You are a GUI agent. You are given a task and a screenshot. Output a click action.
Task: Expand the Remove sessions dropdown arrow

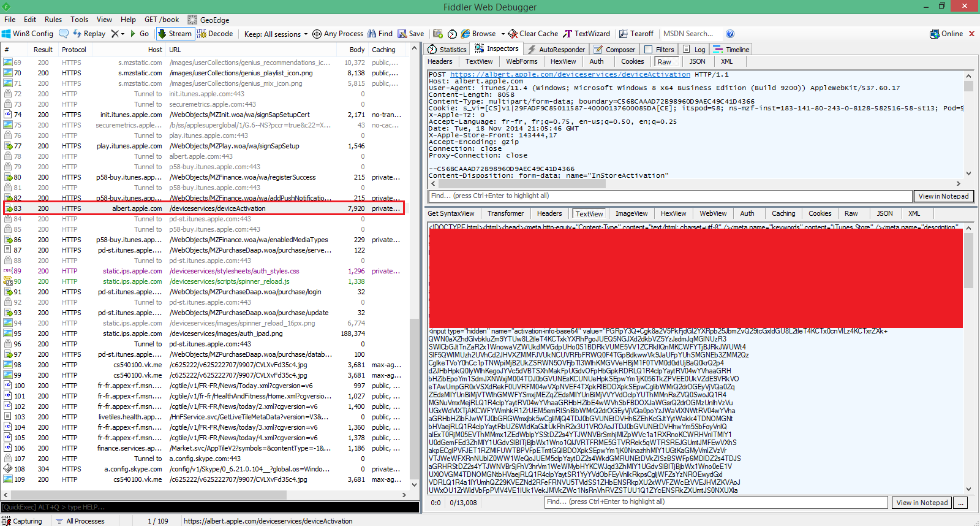pos(123,34)
